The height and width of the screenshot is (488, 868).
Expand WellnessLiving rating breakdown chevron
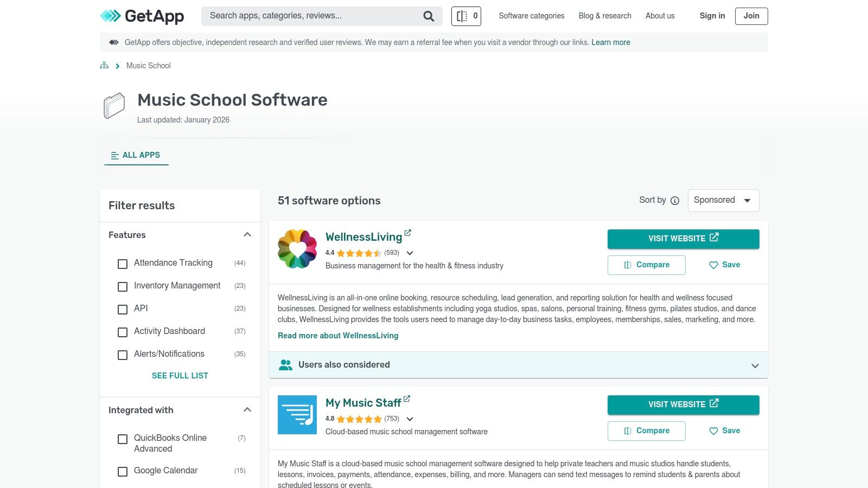pos(410,253)
